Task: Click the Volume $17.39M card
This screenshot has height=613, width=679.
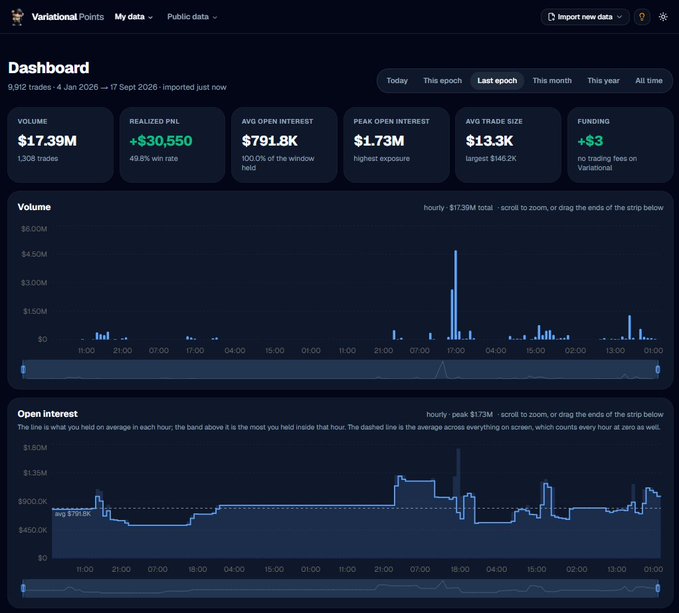Action: coord(60,145)
